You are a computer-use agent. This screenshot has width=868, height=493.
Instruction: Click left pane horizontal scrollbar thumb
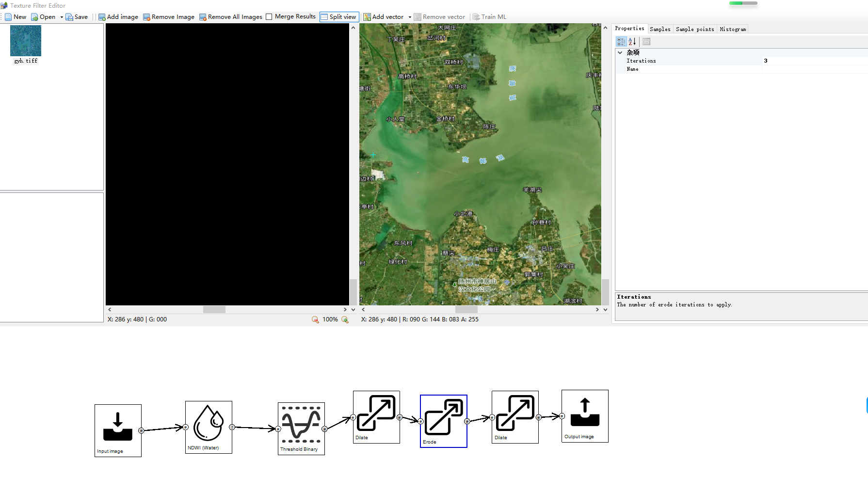pos(214,309)
